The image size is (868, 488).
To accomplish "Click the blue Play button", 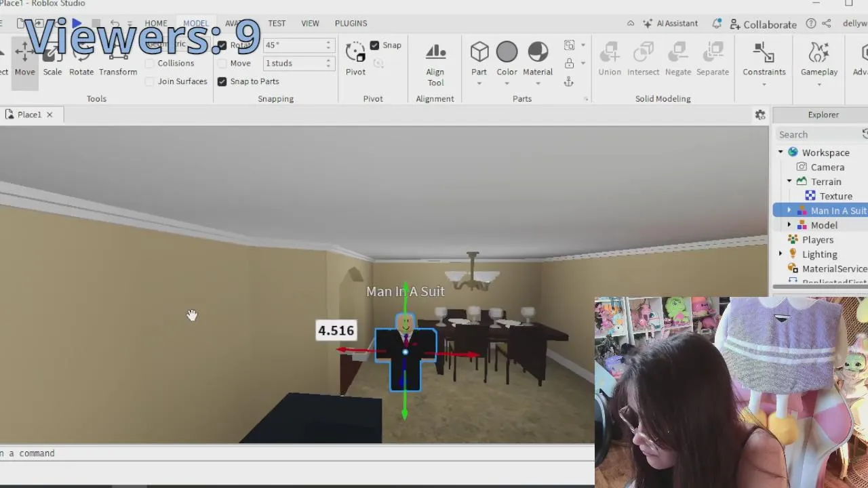I will pos(77,24).
